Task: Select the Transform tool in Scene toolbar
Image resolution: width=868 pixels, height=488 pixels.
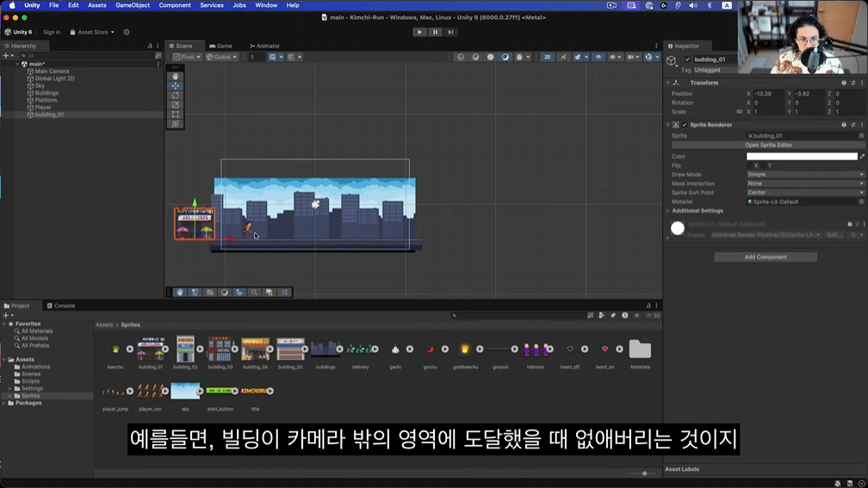Action: click(x=176, y=124)
